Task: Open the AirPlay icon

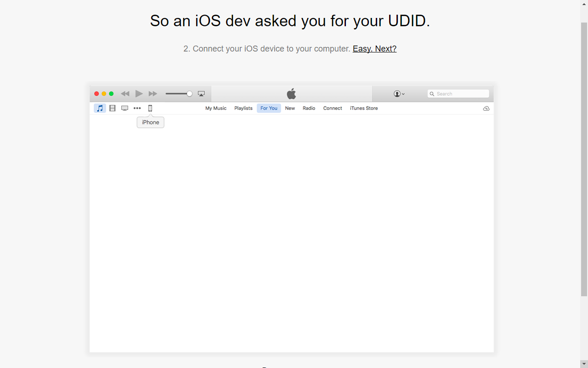Action: point(201,94)
